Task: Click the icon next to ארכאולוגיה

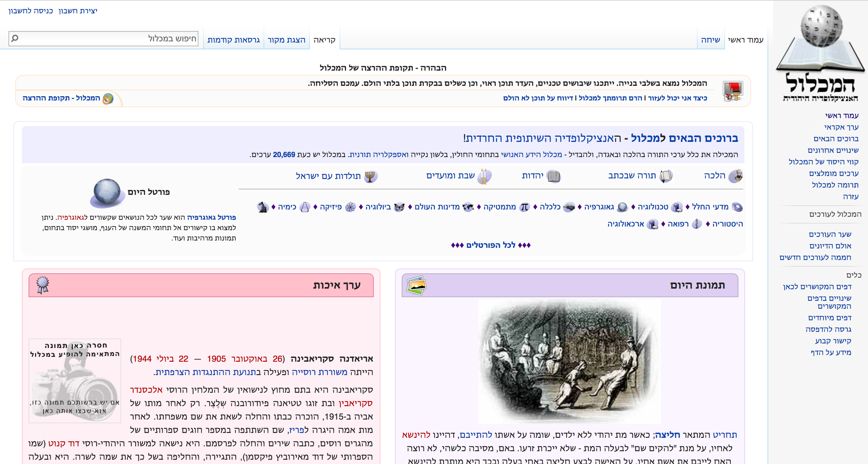Action: coord(653,224)
